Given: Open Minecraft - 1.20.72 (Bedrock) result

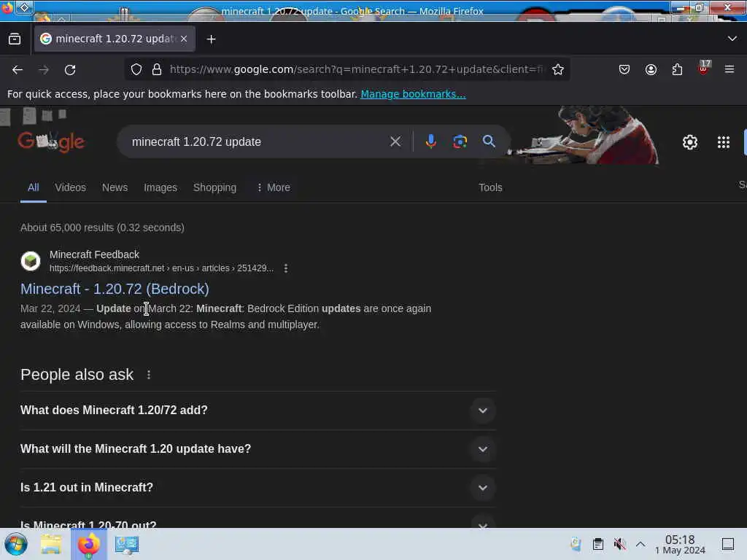Looking at the screenshot, I should 115,289.
